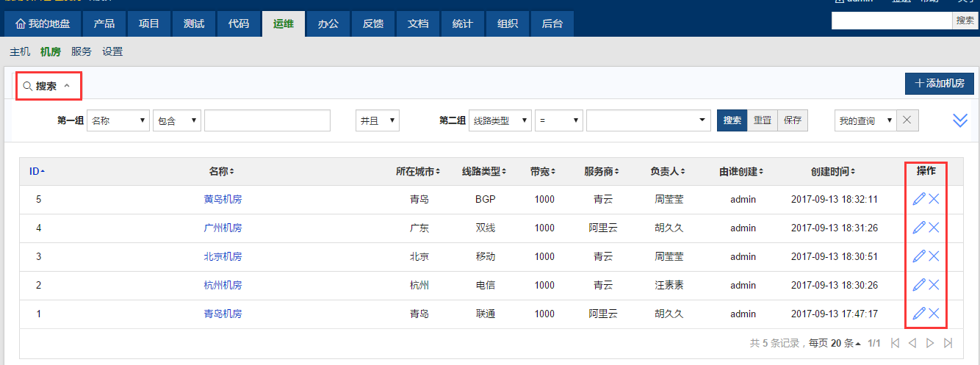
Task: Delete the 杭州机房 row using X icon
Action: click(x=934, y=285)
